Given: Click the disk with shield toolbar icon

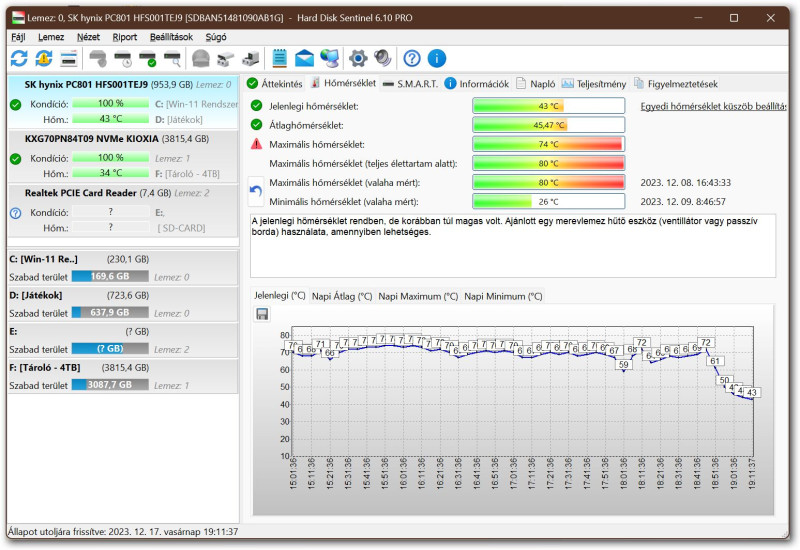Looking at the screenshot, I should (97, 59).
